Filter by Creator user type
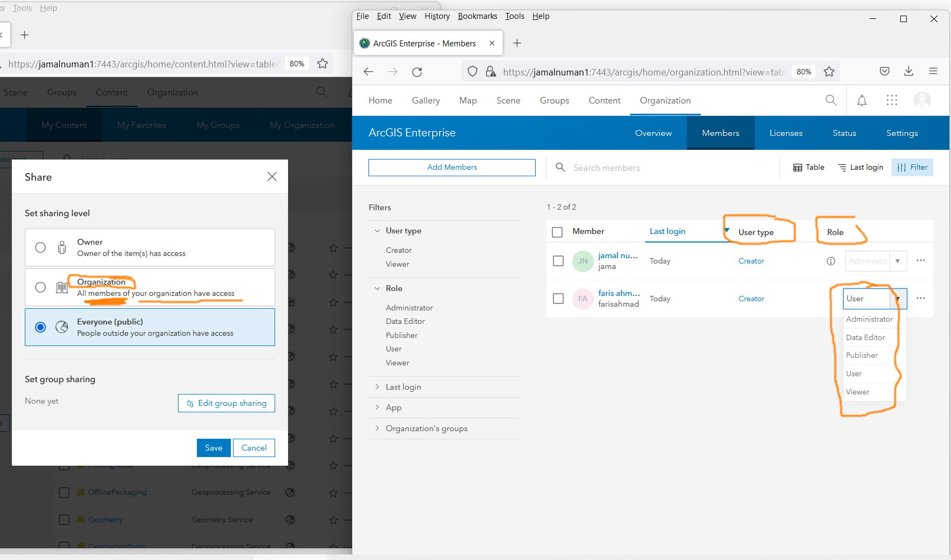The height and width of the screenshot is (560, 951). tap(399, 250)
